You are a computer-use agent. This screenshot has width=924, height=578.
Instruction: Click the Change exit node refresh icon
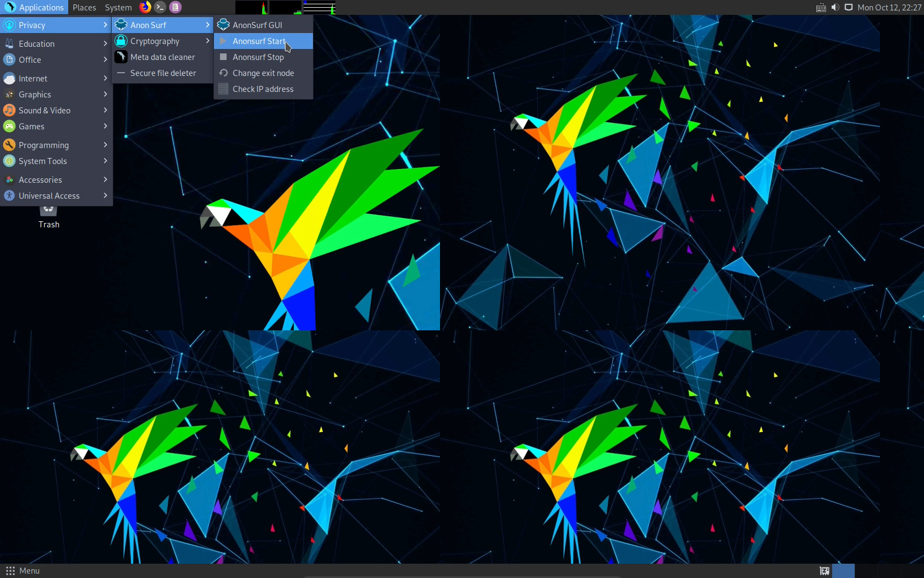pos(223,73)
